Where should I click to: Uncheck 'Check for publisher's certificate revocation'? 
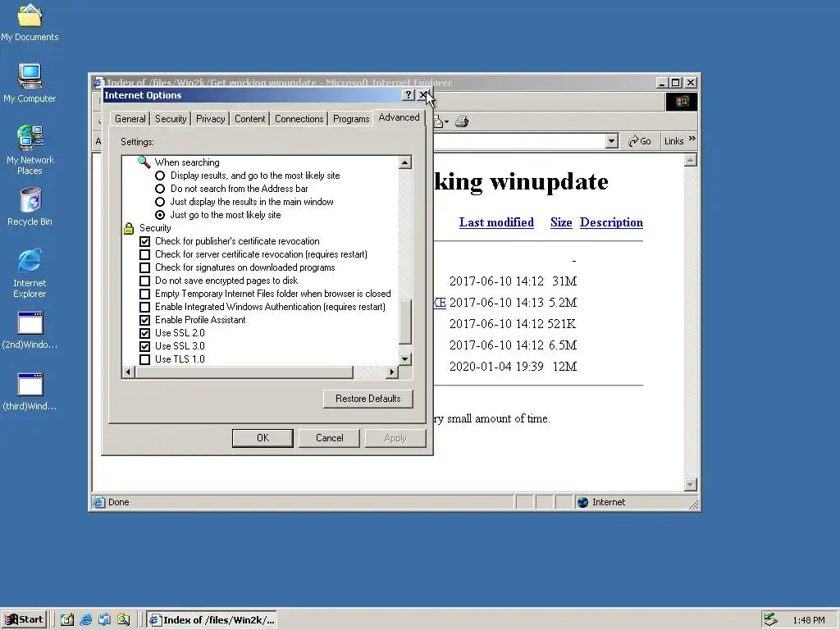[x=144, y=242]
